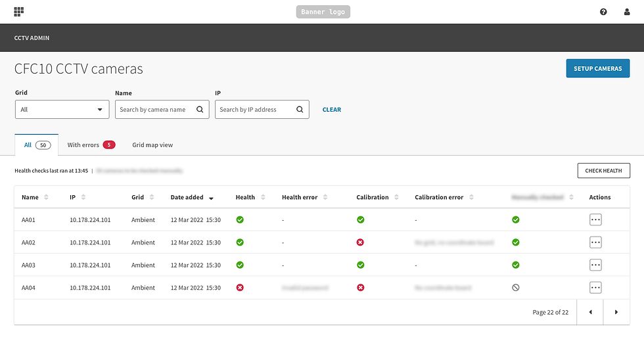Open the user profile icon

click(x=627, y=12)
